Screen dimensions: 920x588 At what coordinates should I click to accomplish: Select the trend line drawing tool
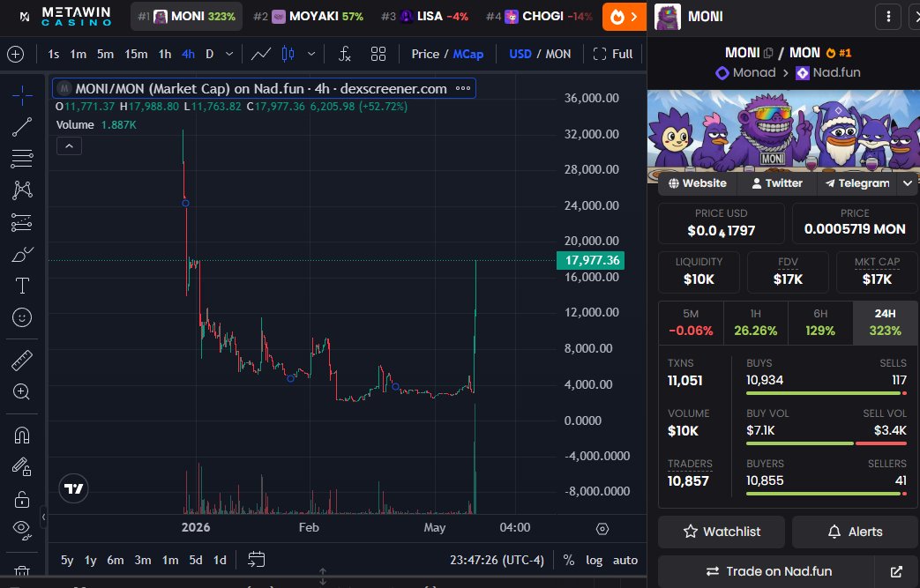click(x=22, y=127)
